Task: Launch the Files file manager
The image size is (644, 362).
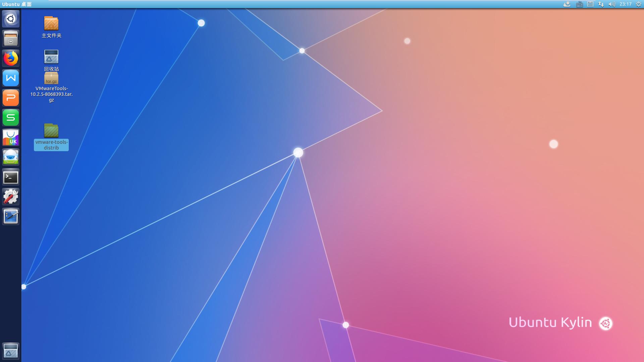Action: [x=11, y=39]
